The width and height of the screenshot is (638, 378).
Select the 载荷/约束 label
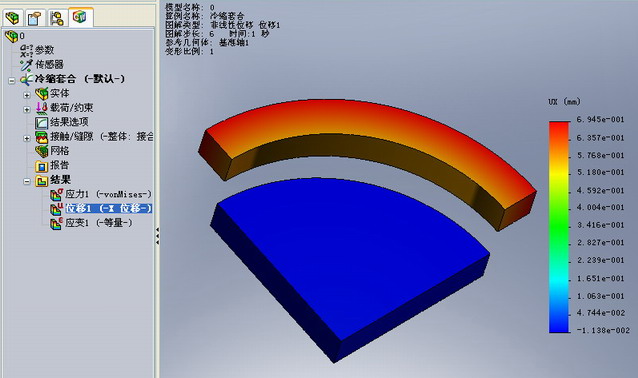click(72, 107)
